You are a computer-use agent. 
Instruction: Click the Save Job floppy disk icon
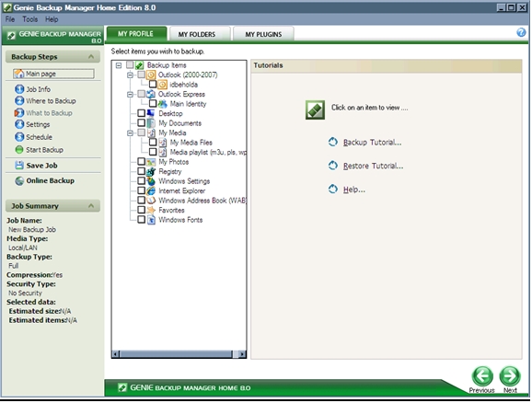tap(19, 166)
